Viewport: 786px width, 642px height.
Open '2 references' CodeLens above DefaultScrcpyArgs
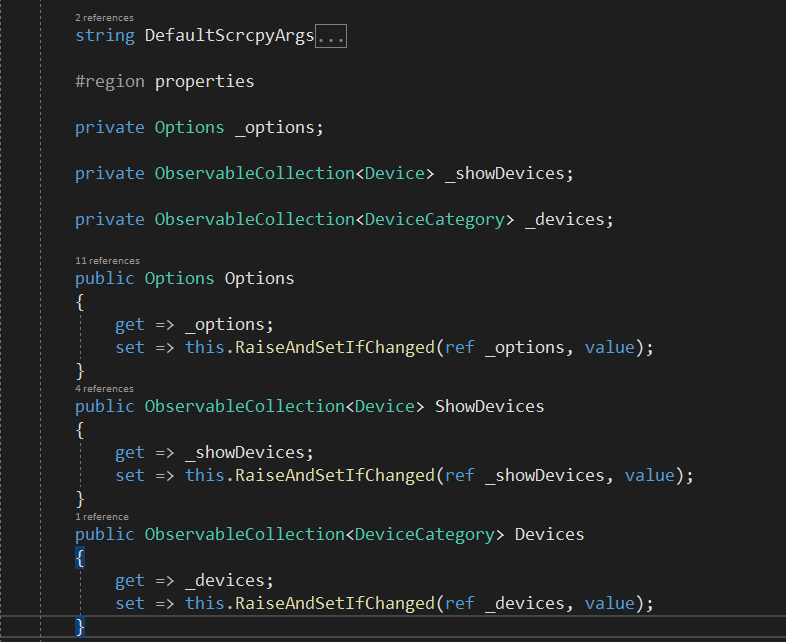pos(104,18)
